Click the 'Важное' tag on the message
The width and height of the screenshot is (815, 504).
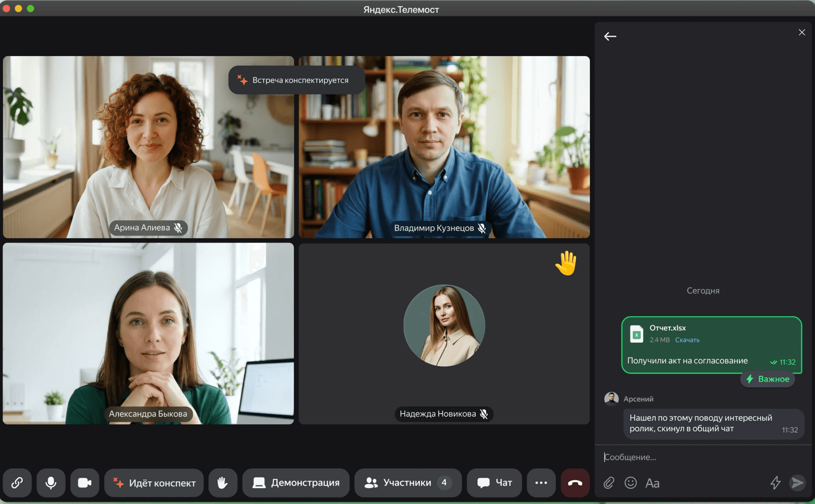point(768,379)
